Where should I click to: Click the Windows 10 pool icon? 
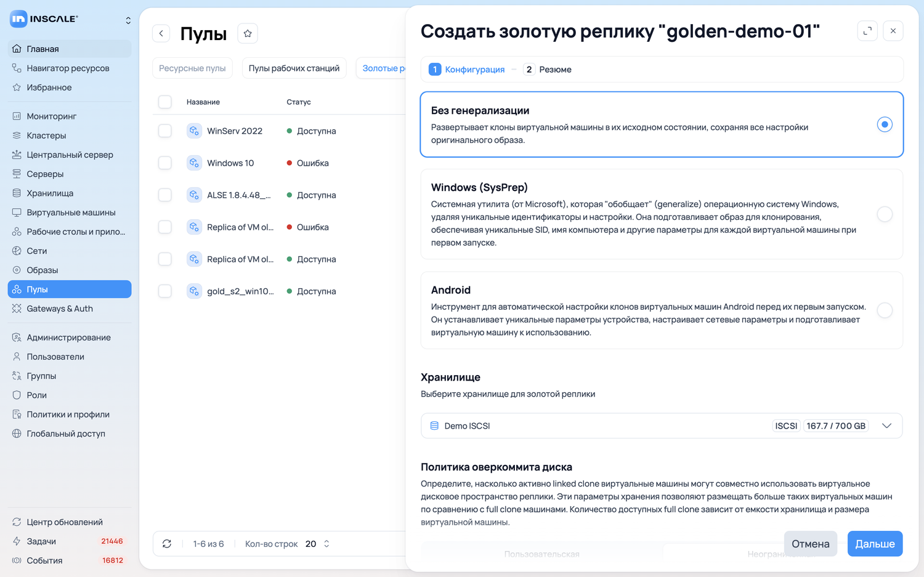[194, 163]
